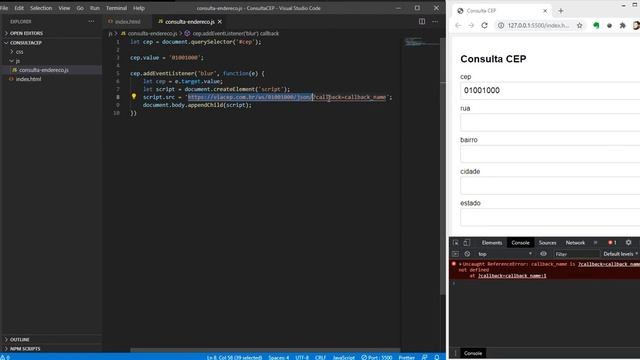This screenshot has height=360, width=640.
Task: Open the Default levels dropdown in console
Action: coord(620,254)
